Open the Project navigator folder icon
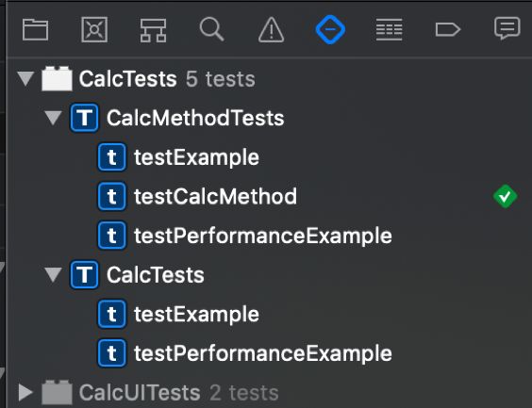 click(x=35, y=30)
